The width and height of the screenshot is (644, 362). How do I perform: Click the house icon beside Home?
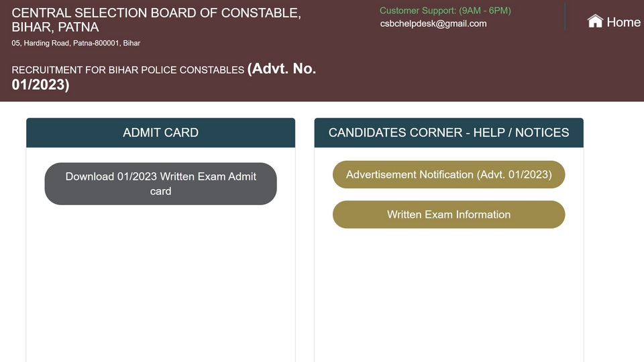tap(595, 21)
